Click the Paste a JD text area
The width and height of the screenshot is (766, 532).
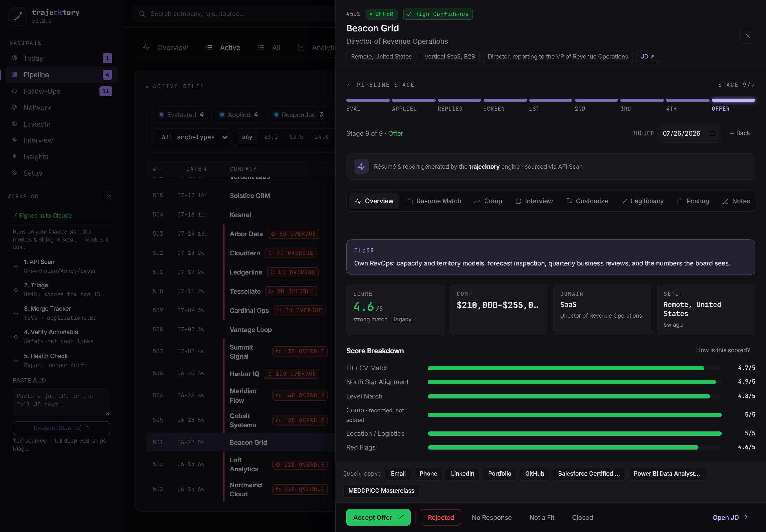(x=61, y=402)
